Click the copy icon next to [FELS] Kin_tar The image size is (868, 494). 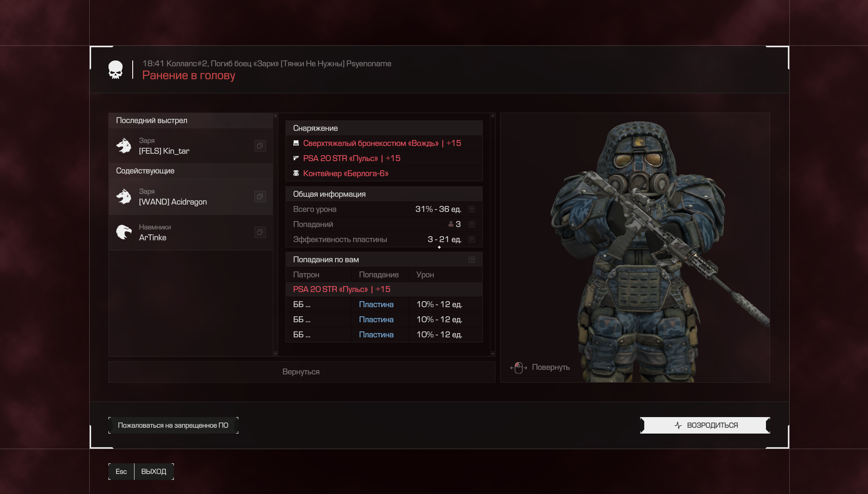[x=259, y=146]
